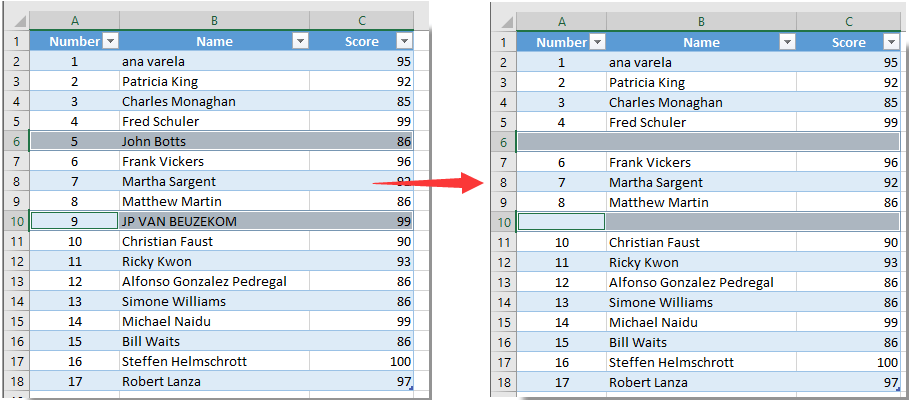Select row 10 header in right sheet
This screenshot has height=403, width=911.
coord(503,222)
